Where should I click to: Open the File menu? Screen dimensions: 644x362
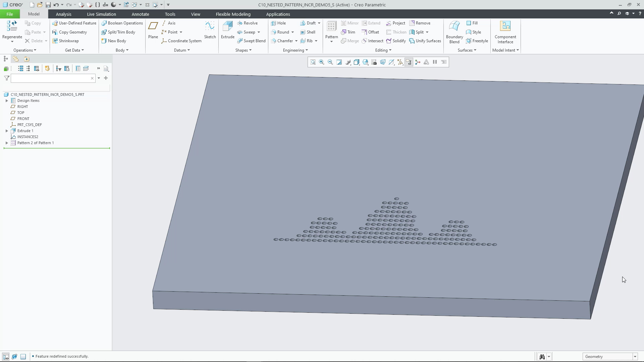pos(10,14)
